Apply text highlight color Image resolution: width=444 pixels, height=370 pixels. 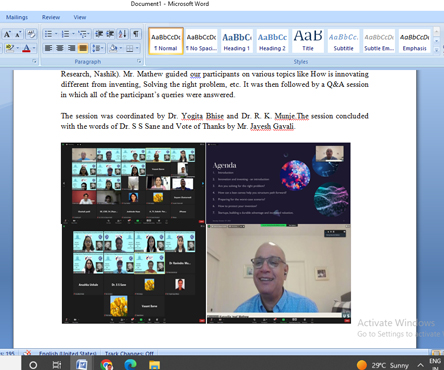pyautogui.click(x=9, y=48)
